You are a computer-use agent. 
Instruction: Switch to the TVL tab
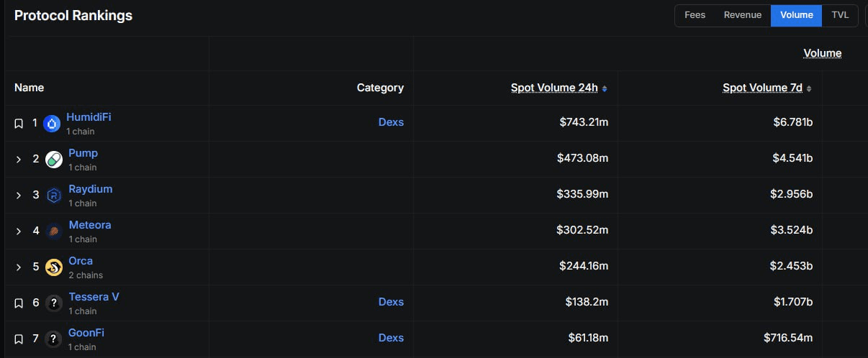pos(840,15)
